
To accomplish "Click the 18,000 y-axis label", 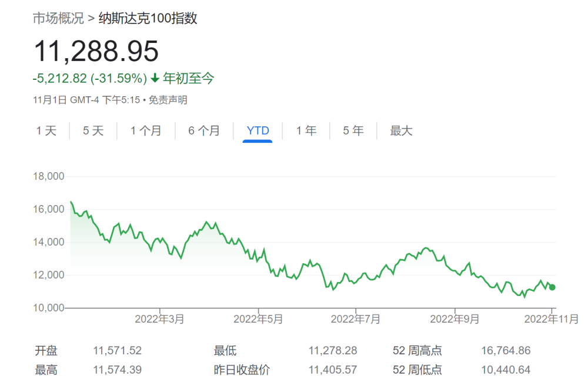I will (x=49, y=176).
